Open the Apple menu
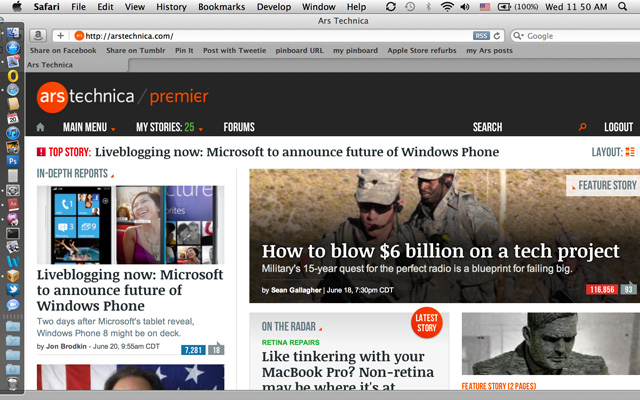The width and height of the screenshot is (640, 400). point(17,7)
